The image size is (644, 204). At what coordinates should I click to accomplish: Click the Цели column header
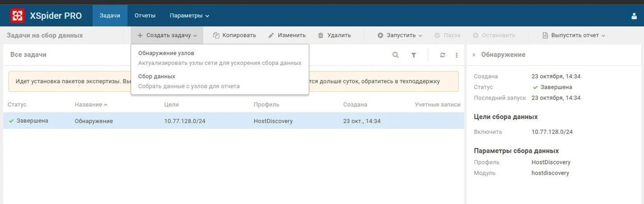[x=171, y=104]
